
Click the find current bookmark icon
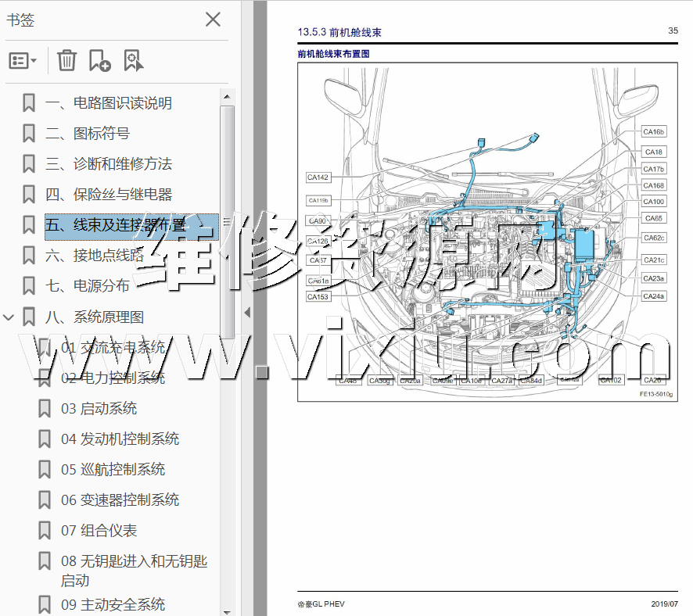click(133, 60)
